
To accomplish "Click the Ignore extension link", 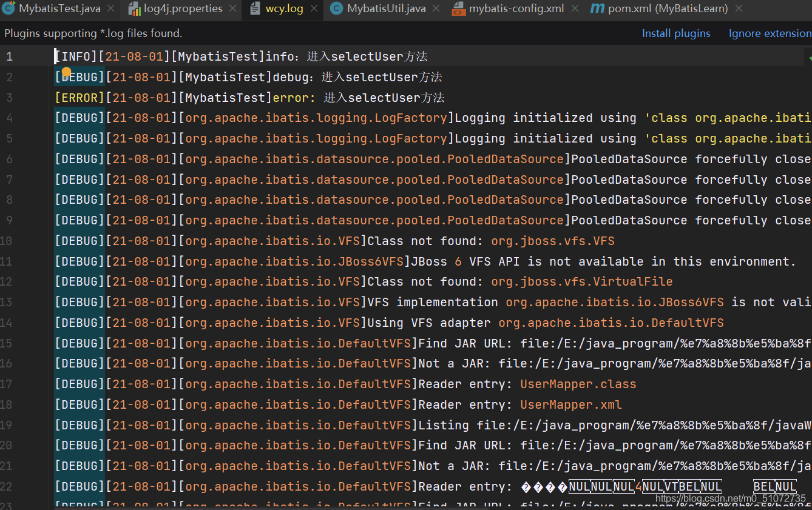I will click(770, 33).
